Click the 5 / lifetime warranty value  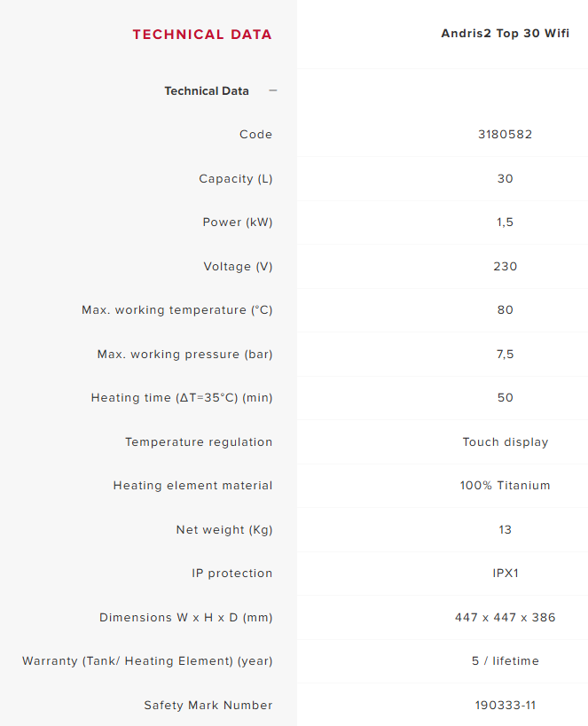pos(505,661)
